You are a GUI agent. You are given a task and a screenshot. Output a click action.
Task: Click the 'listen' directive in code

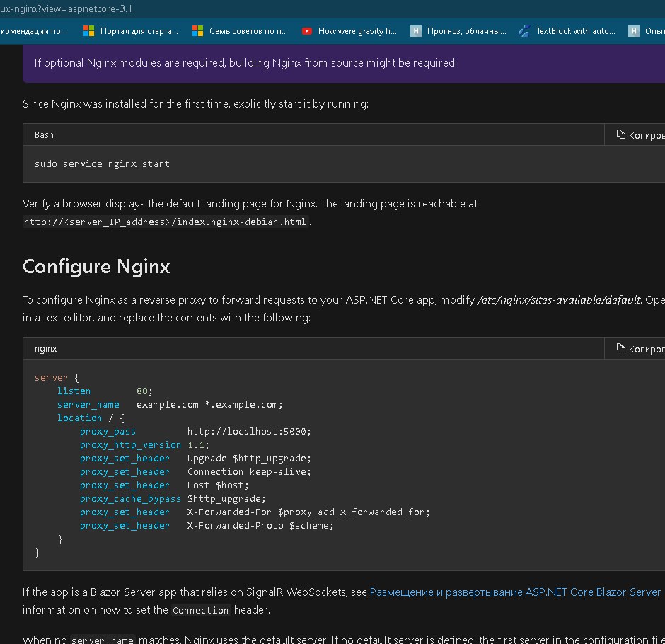click(74, 391)
